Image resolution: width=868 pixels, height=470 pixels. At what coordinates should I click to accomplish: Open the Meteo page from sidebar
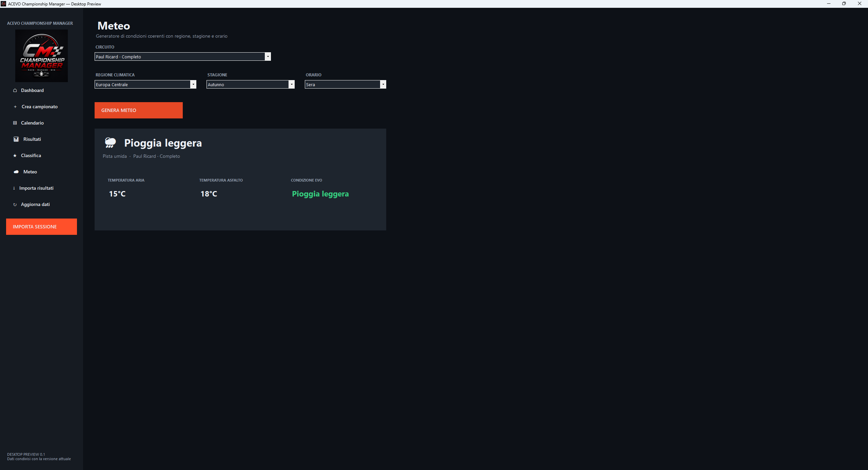30,172
